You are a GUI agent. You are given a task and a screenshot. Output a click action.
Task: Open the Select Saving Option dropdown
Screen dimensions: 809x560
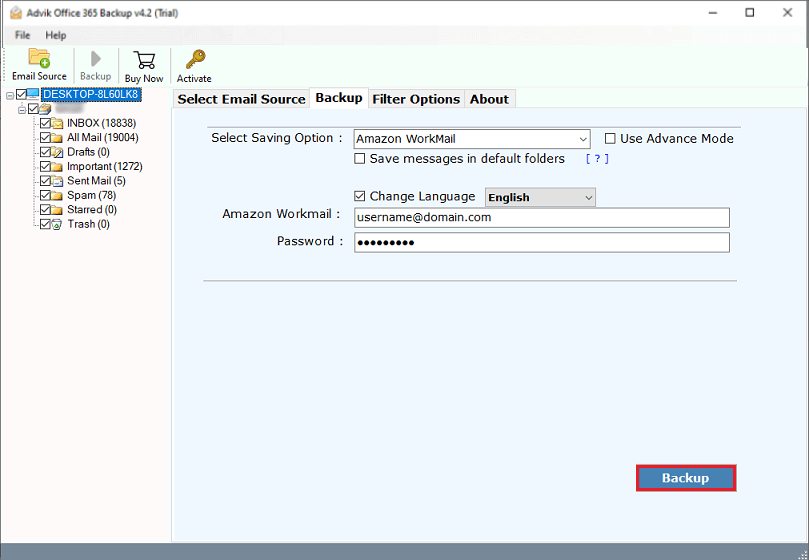pyautogui.click(x=472, y=139)
